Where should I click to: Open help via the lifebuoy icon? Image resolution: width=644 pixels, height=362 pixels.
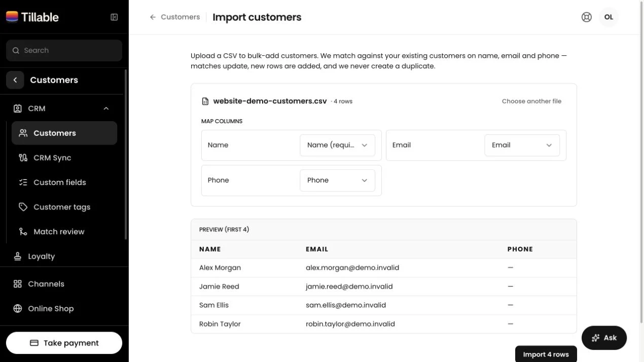(587, 17)
